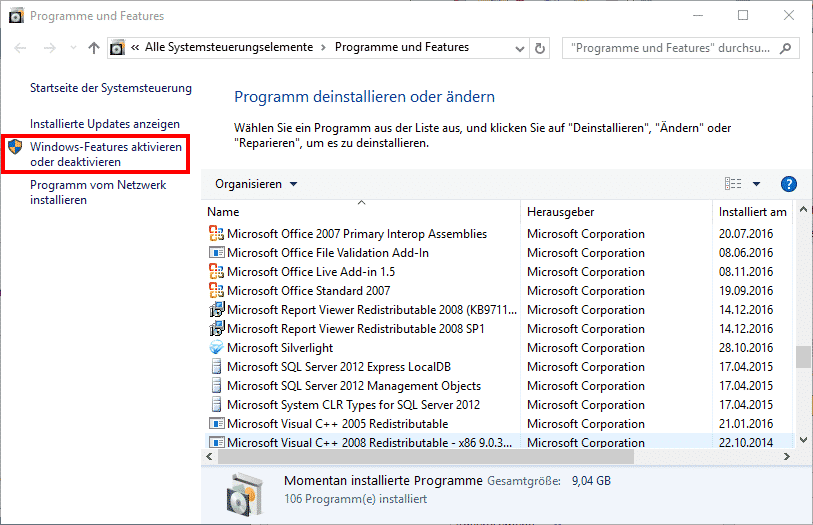Refresh the programs list
The image size is (813, 525).
[x=540, y=48]
